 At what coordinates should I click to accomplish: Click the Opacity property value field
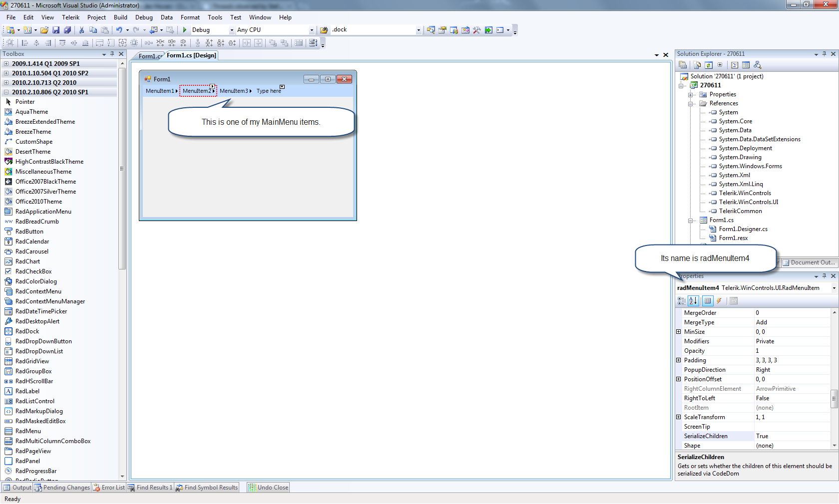click(x=792, y=351)
